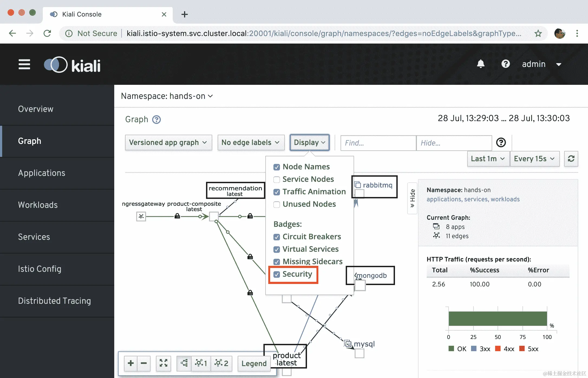Image resolution: width=588 pixels, height=378 pixels.
Task: Click the graph refresh button icon
Action: 571,159
